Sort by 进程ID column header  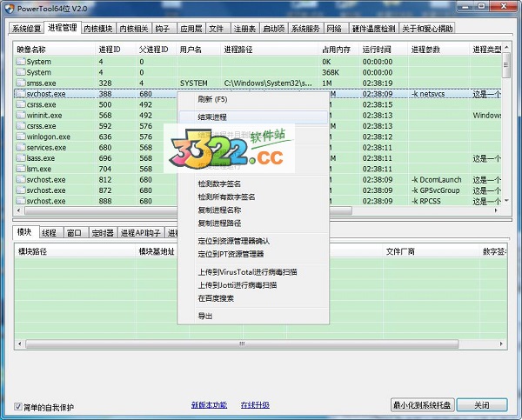[116, 50]
